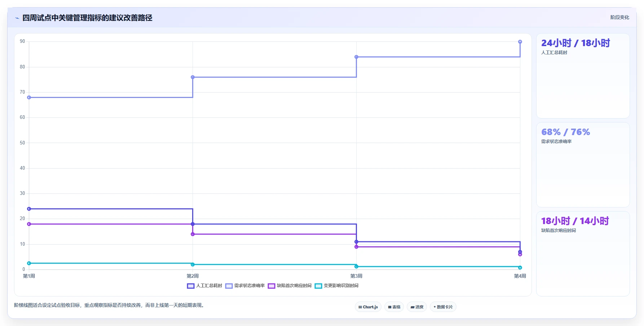Click the y-axis value 90
The height and width of the screenshot is (326, 644).
tap(22, 41)
